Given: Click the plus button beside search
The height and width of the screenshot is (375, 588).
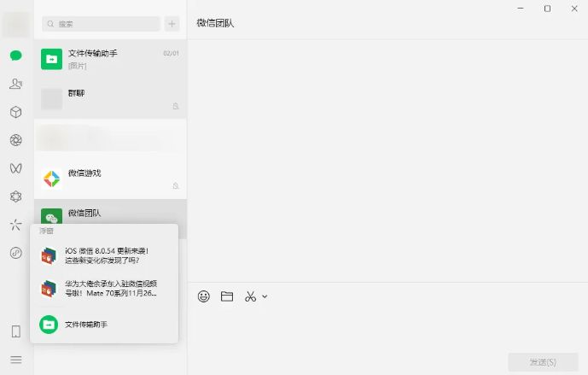Looking at the screenshot, I should (x=172, y=24).
